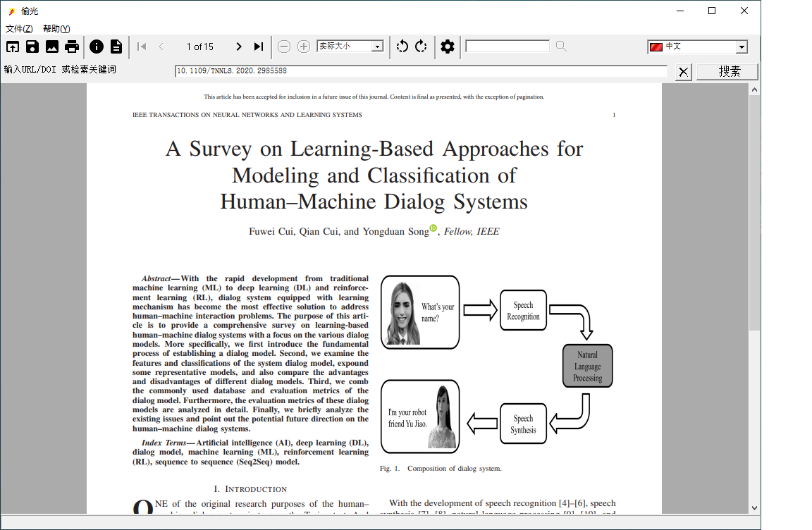This screenshot has height=530, width=812.
Task: Click the magnifier search icon in the toolbar
Action: click(561, 46)
